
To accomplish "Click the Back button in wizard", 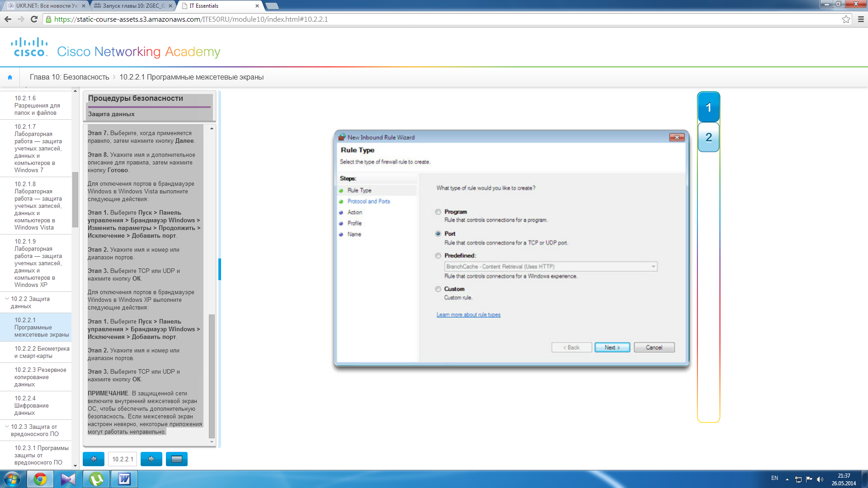I will click(571, 347).
